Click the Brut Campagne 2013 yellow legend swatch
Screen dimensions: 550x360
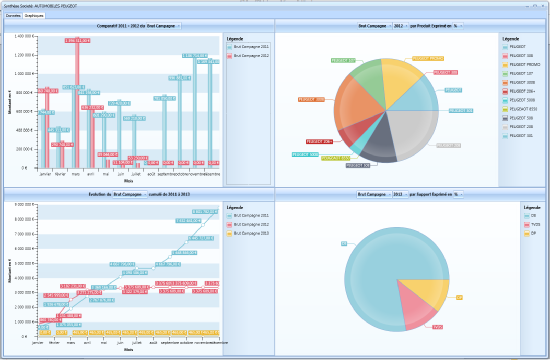[230, 234]
